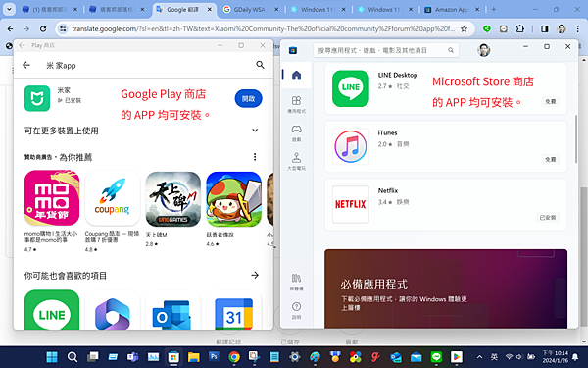Open Chrome from the taskbar
The image size is (588, 368).
[x=234, y=357]
